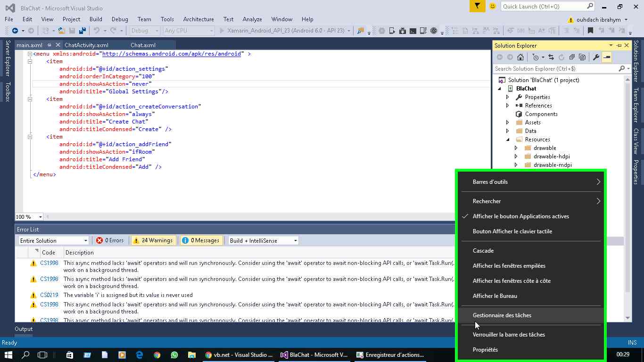The width and height of the screenshot is (644, 362).
Task: Start Xamarin_Android_API_23 debug button
Action: 285,31
